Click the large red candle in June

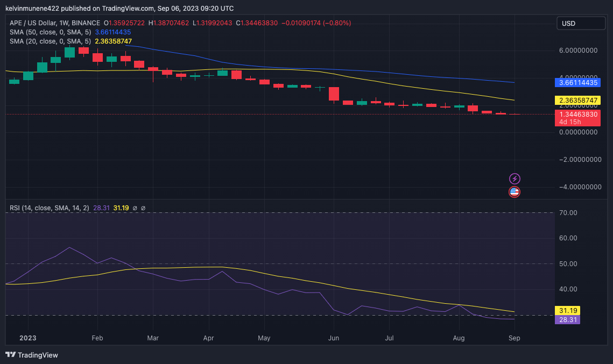coord(334,94)
